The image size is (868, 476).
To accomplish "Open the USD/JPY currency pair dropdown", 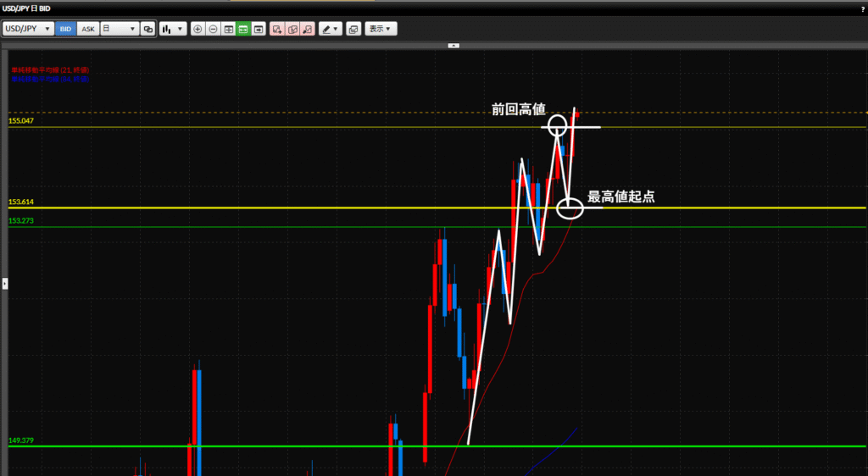I will click(28, 29).
